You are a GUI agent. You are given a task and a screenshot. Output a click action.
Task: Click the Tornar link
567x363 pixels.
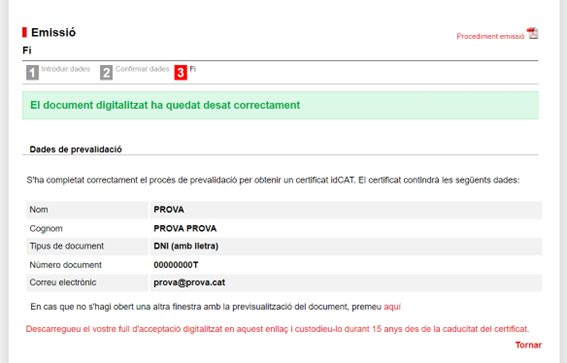point(528,345)
